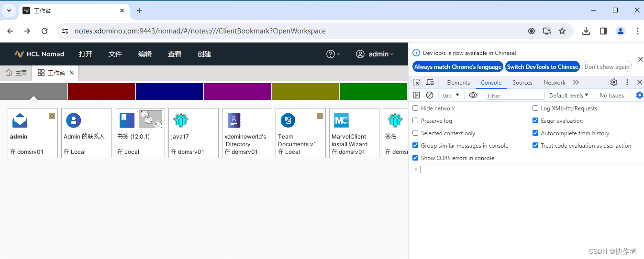Image resolution: width=644 pixels, height=259 pixels.
Task: Uncheck Treat code evaluation as user action
Action: click(535, 146)
